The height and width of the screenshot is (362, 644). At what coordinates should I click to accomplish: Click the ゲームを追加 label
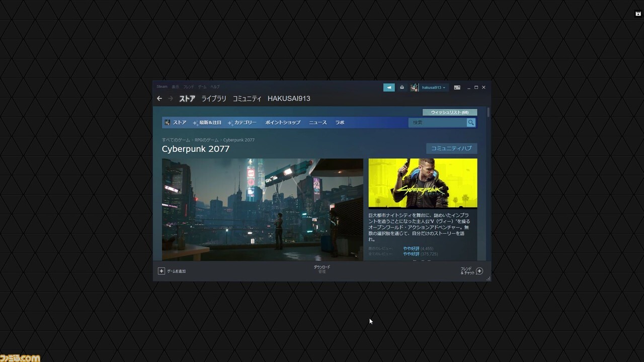(x=177, y=271)
